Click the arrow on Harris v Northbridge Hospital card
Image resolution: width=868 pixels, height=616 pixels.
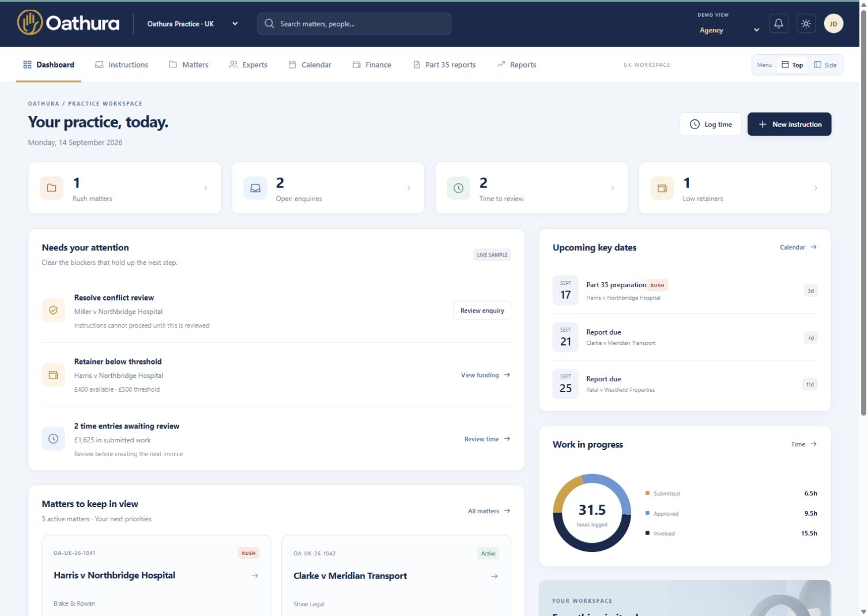(255, 576)
